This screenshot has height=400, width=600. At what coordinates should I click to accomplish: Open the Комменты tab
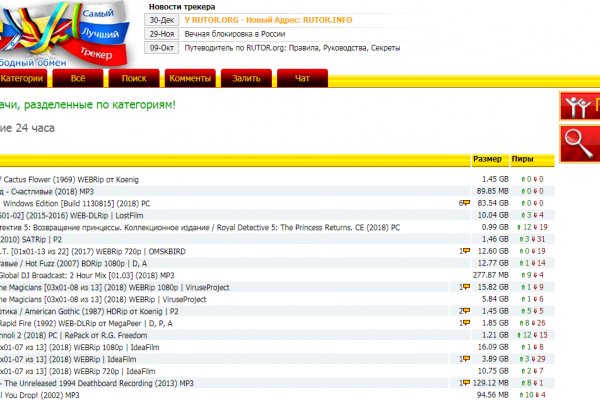click(190, 78)
